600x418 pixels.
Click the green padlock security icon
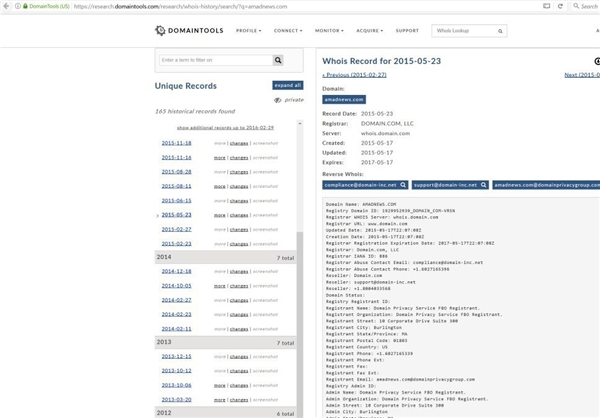(x=25, y=6)
